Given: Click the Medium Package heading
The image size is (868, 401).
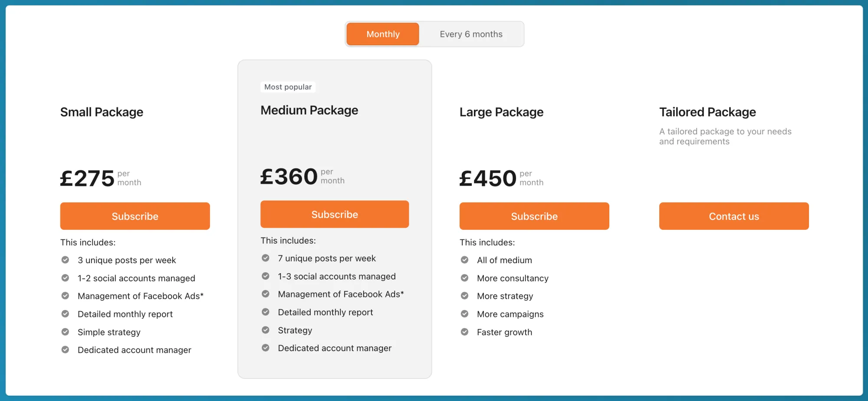Looking at the screenshot, I should [309, 110].
